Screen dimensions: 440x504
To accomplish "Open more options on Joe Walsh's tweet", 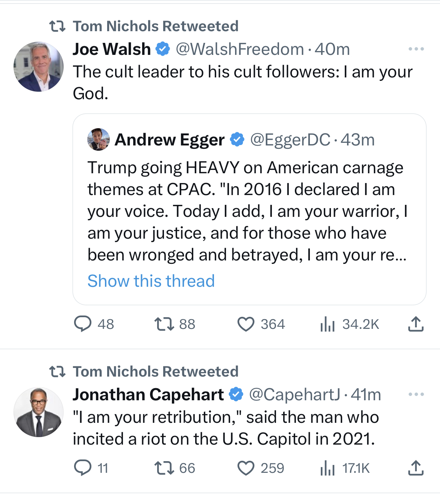I will coord(416,49).
